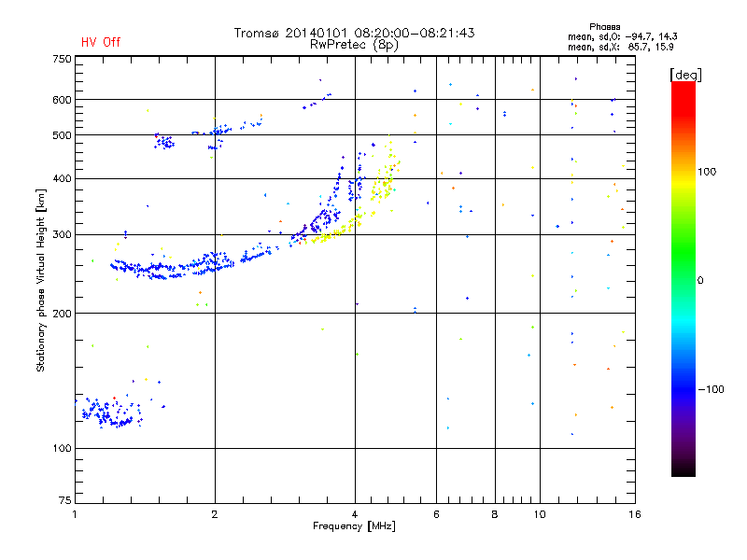Click the y-axis tick label '75'
The height and width of the screenshot is (560, 747).
(x=65, y=500)
